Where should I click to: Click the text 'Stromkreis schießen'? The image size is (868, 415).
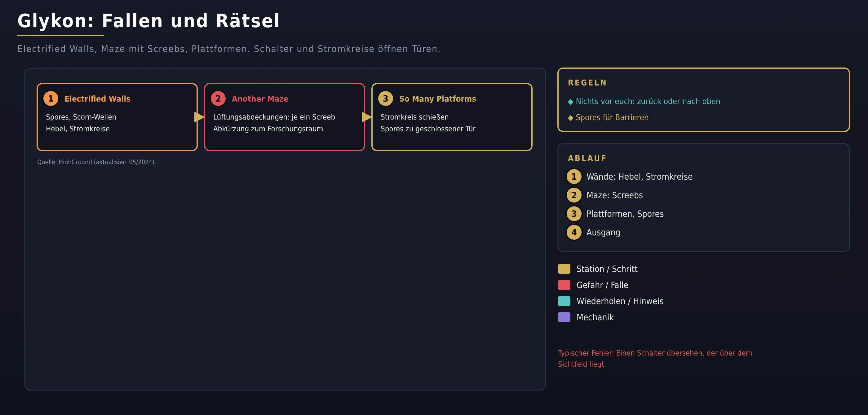click(x=414, y=117)
